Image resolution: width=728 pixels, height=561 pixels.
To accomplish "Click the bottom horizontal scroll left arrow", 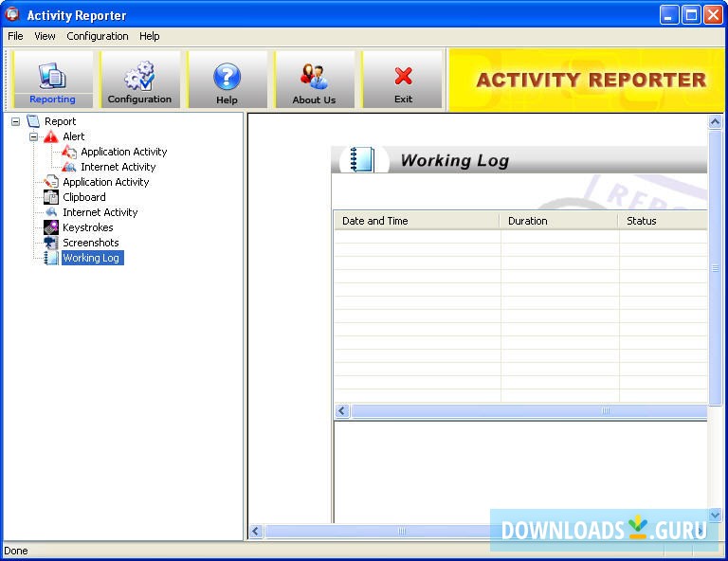I will click(256, 531).
